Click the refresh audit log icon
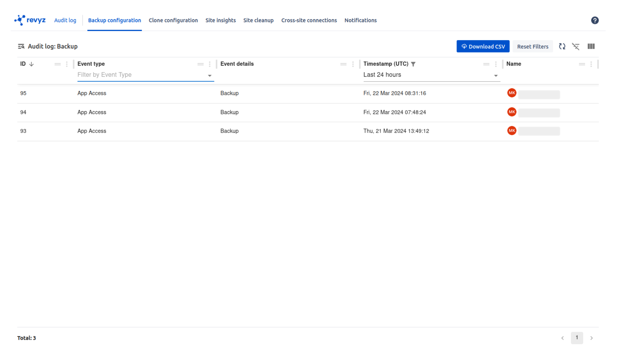 point(562,46)
